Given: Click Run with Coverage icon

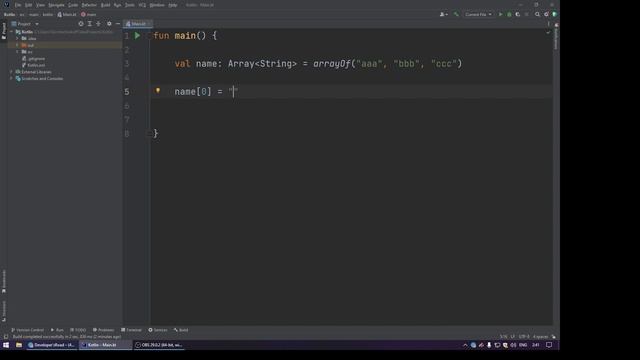Looking at the screenshot, I should [x=518, y=14].
